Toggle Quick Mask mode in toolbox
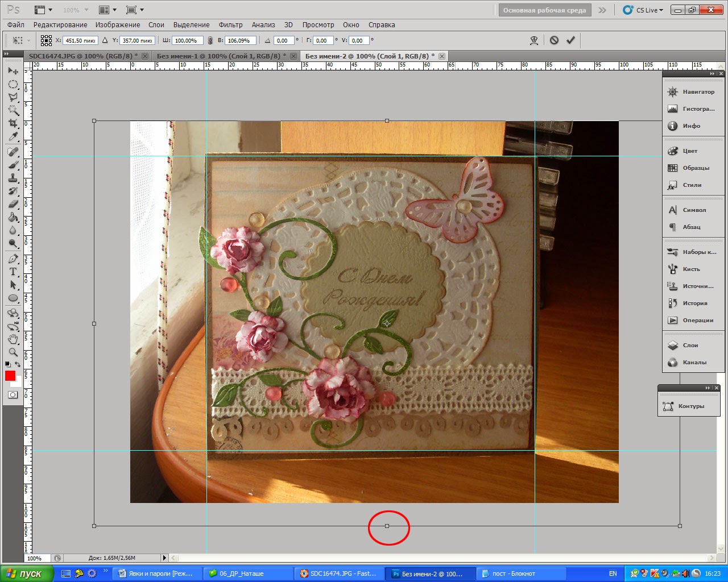728x582 pixels. 13,394
